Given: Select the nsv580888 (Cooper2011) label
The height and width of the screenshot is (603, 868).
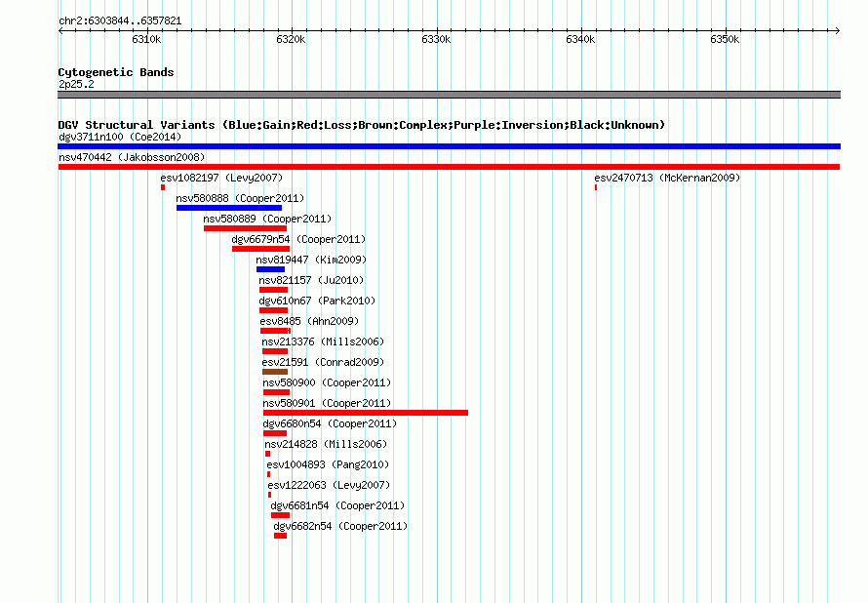Looking at the screenshot, I should [240, 198].
